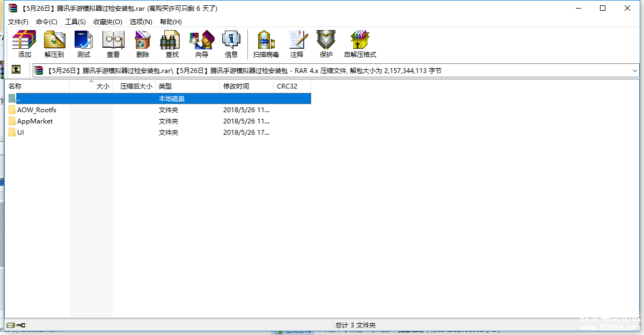The width and height of the screenshot is (644, 335).
Task: Click the archive path address field
Action: click(336, 70)
